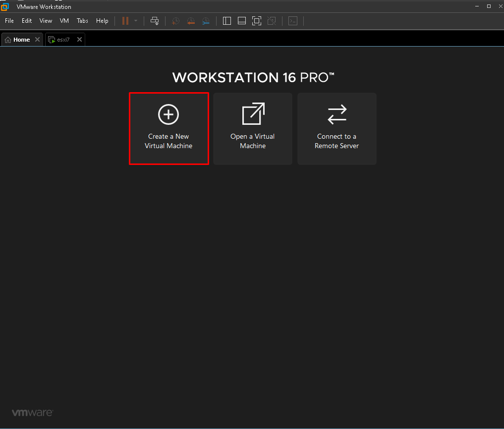Open the Tabs menu
Image resolution: width=504 pixels, height=429 pixels.
(x=82, y=21)
